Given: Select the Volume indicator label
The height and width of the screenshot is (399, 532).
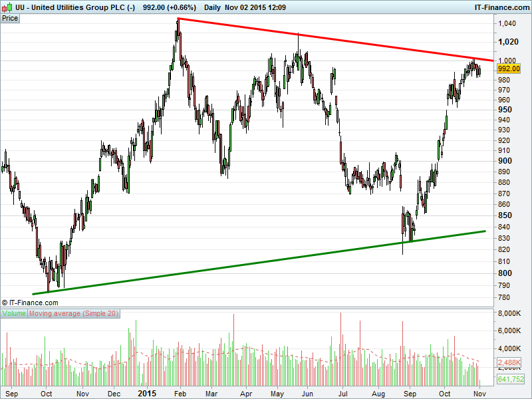Looking at the screenshot, I should pyautogui.click(x=14, y=313).
